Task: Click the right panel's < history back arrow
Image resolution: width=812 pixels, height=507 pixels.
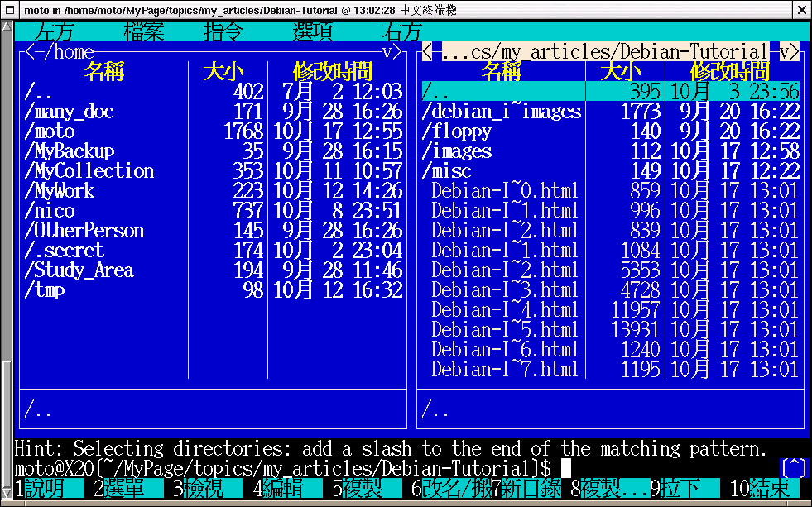Action: 427,52
